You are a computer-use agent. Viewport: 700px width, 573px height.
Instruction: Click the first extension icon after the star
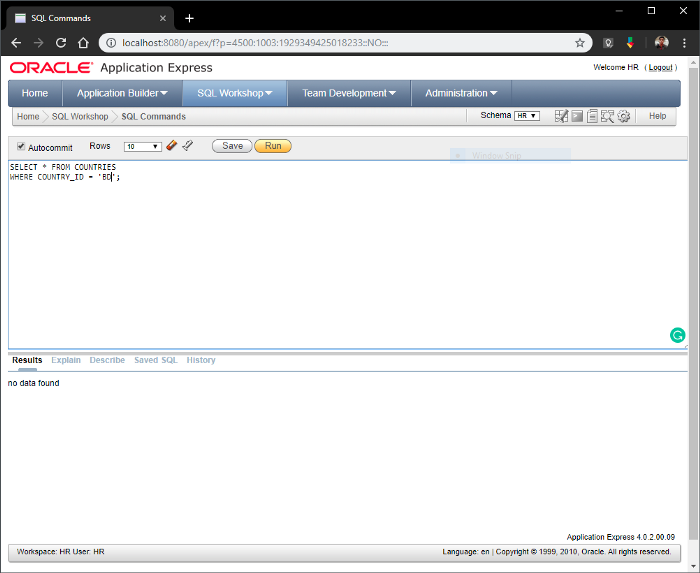(608, 43)
